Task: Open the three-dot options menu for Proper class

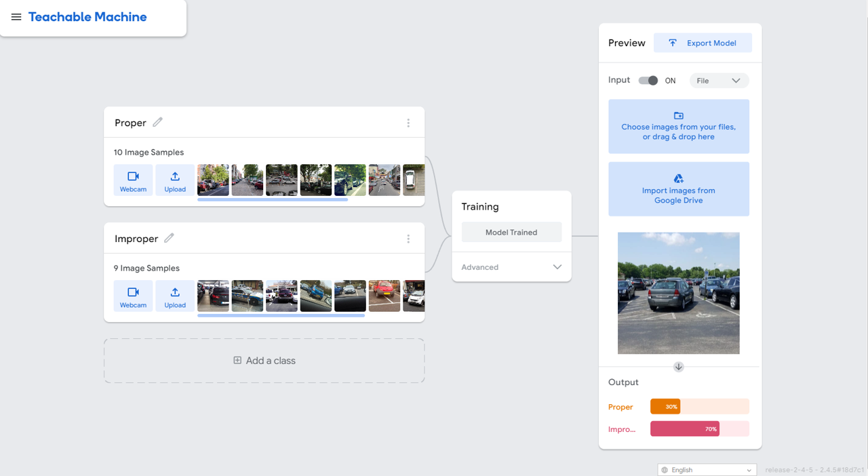Action: 408,123
